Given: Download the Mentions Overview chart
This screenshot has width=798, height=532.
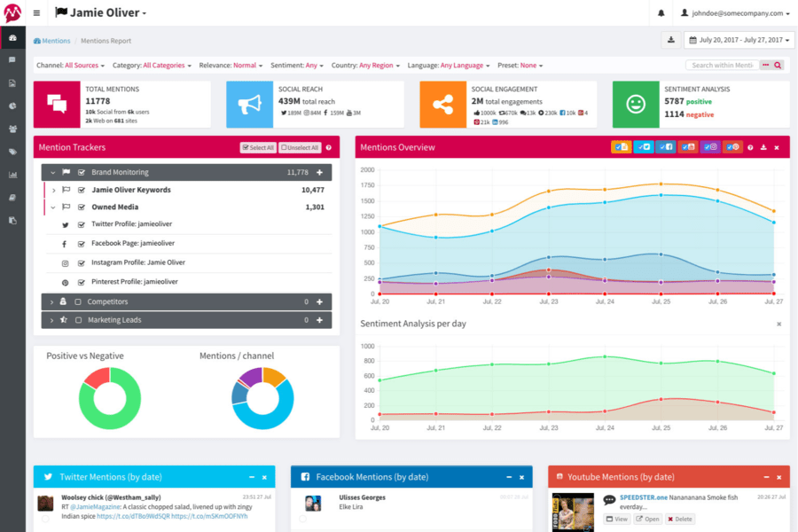Looking at the screenshot, I should (x=763, y=148).
